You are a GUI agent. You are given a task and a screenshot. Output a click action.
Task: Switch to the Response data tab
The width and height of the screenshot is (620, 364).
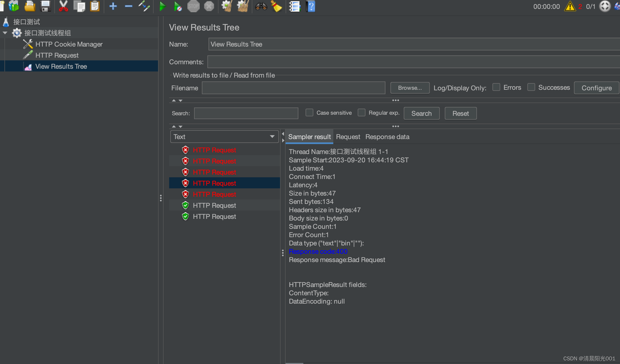pos(387,137)
